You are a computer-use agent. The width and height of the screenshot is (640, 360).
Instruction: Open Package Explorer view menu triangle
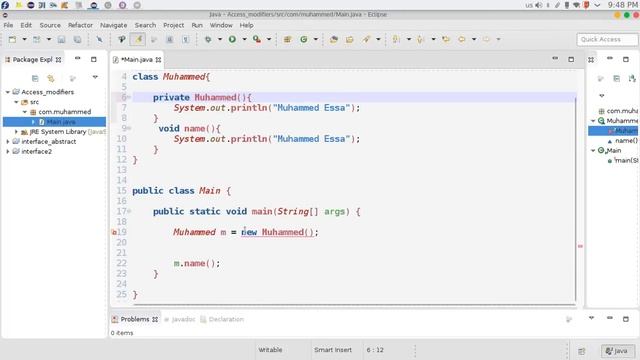tap(95, 77)
